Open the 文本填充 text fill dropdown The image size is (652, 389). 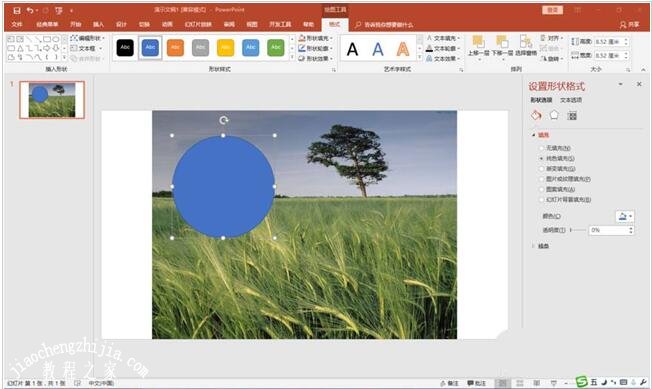click(443, 38)
